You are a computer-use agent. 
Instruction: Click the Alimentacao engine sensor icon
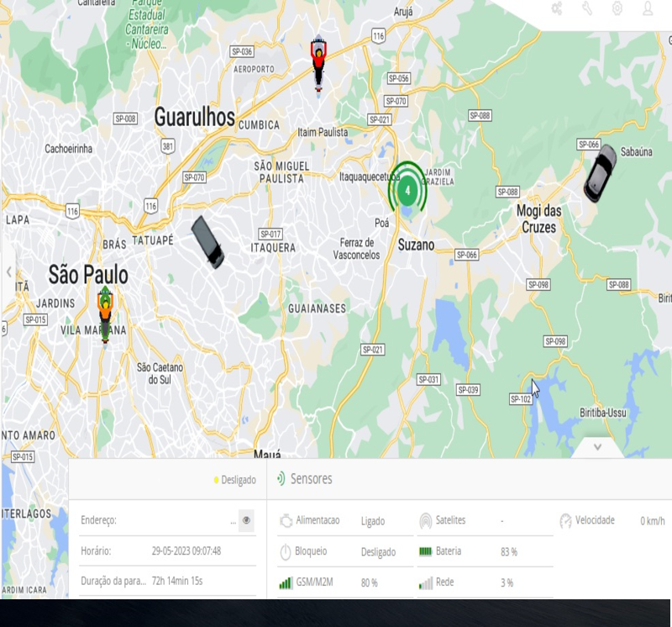(286, 521)
